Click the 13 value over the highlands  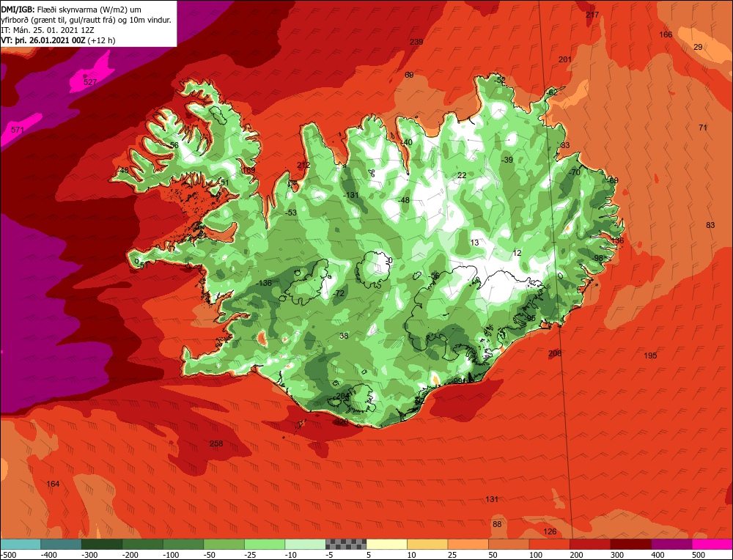(x=474, y=243)
